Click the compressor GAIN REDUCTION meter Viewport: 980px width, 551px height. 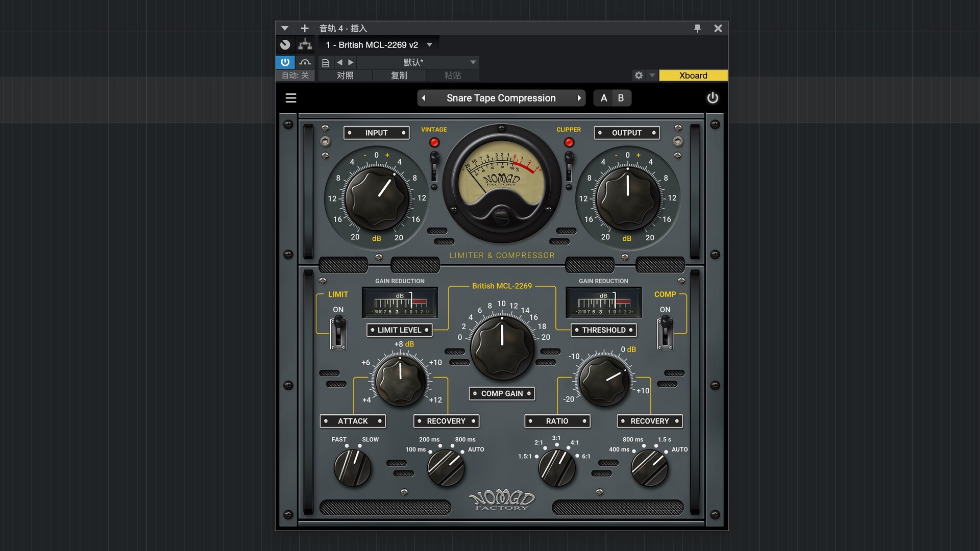(x=604, y=303)
